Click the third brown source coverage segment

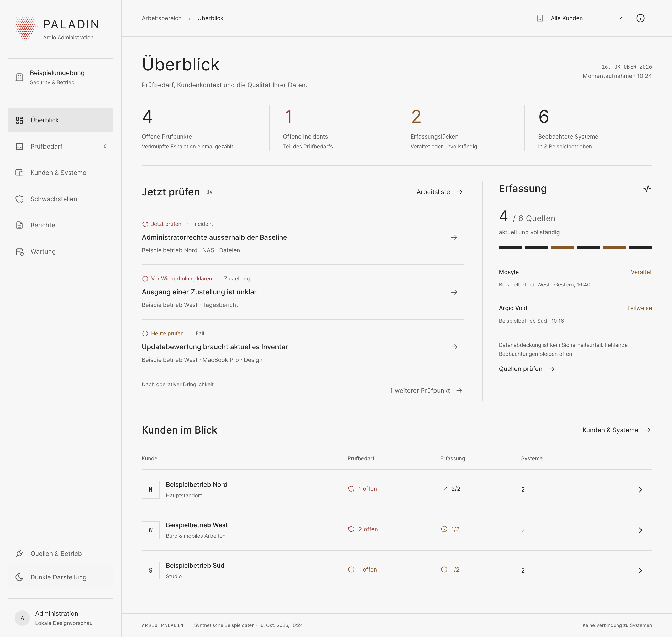pyautogui.click(x=562, y=248)
